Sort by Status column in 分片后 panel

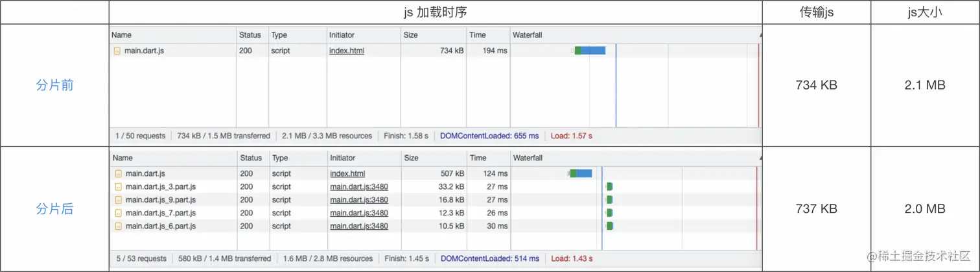pos(251,158)
